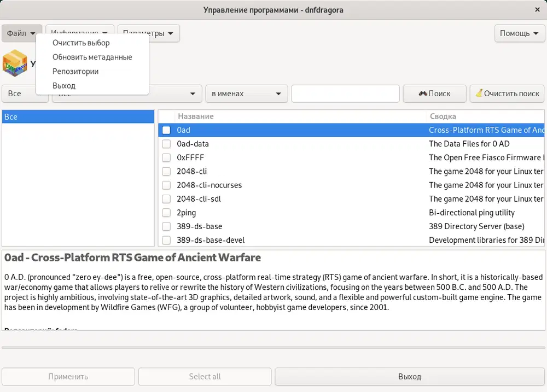The height and width of the screenshot is (392, 547).
Task: Close the dnfdragora window
Action: tap(537, 10)
